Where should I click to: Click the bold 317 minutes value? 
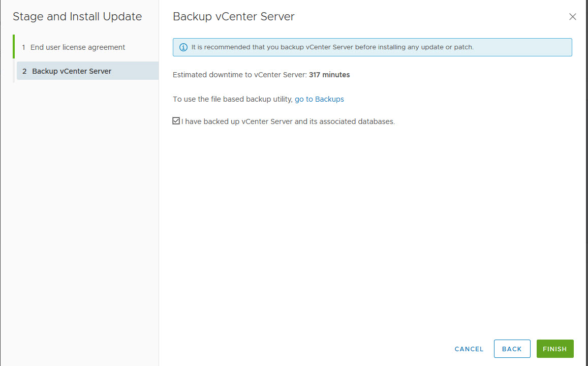(329, 75)
